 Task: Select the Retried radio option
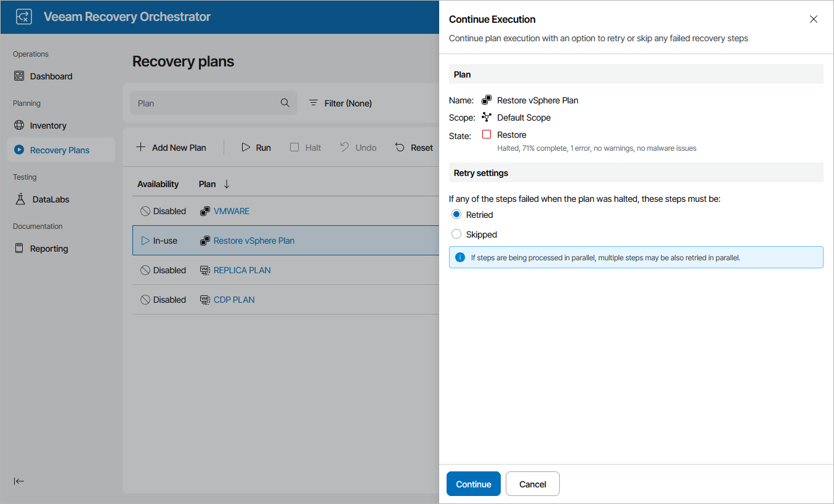456,215
